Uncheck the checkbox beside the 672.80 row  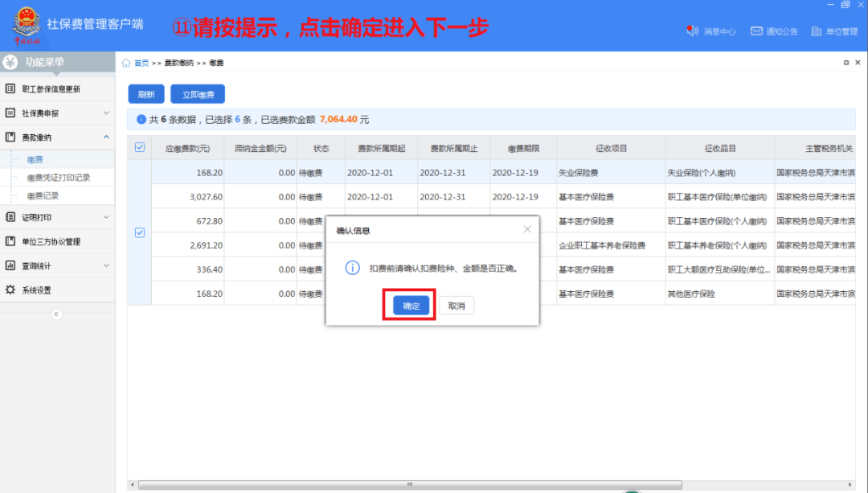[x=140, y=232]
